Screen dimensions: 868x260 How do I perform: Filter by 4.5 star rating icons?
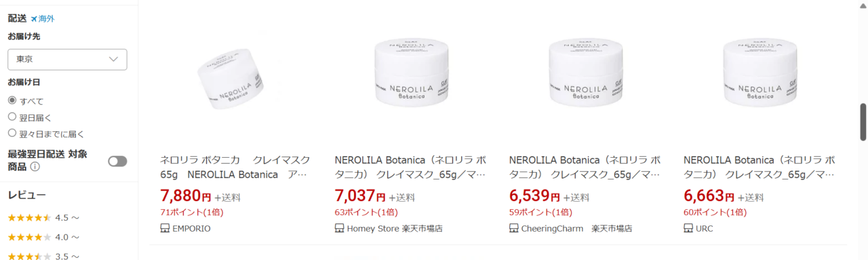29,217
